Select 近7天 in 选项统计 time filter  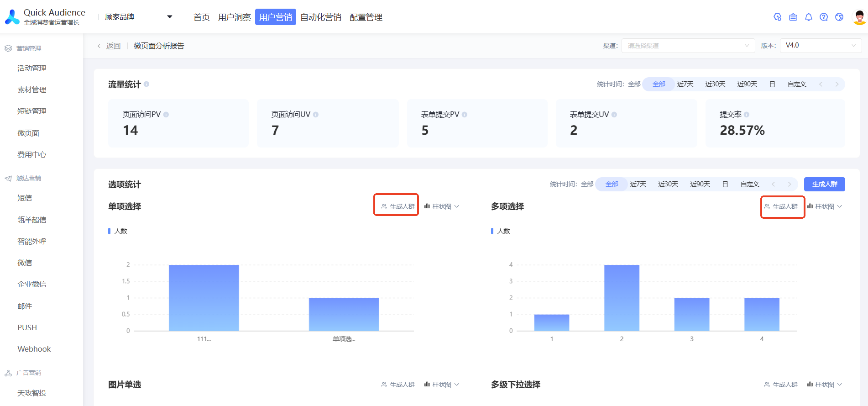tap(638, 184)
